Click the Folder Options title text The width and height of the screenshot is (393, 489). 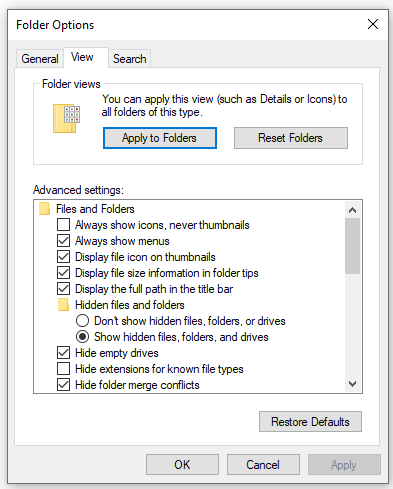click(x=55, y=25)
